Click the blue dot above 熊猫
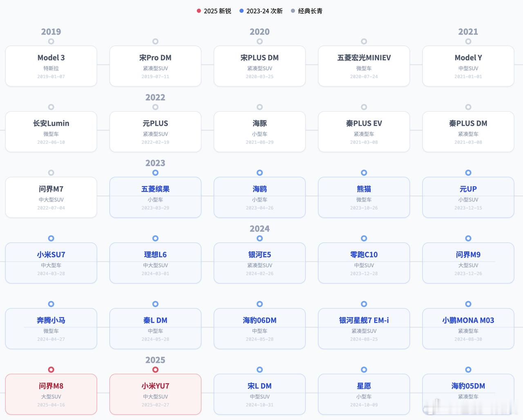Image resolution: width=523 pixels, height=420 pixels. (x=364, y=173)
